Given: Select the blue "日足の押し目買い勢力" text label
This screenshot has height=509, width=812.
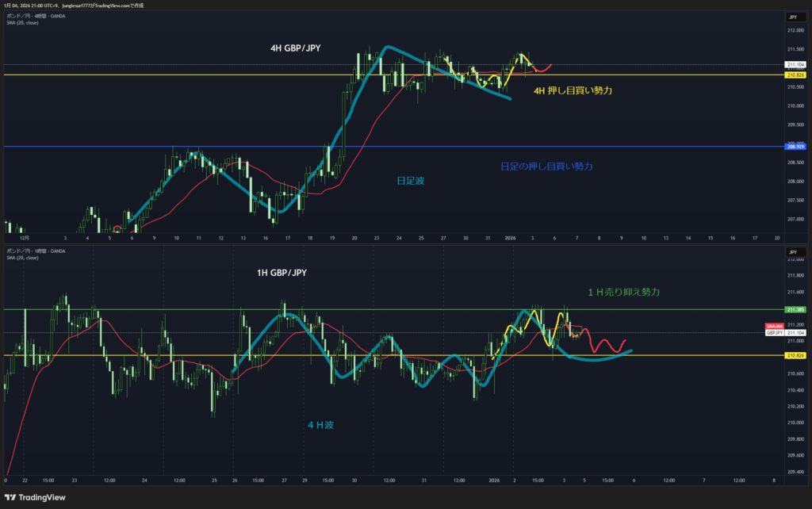Looking at the screenshot, I should (x=546, y=166).
